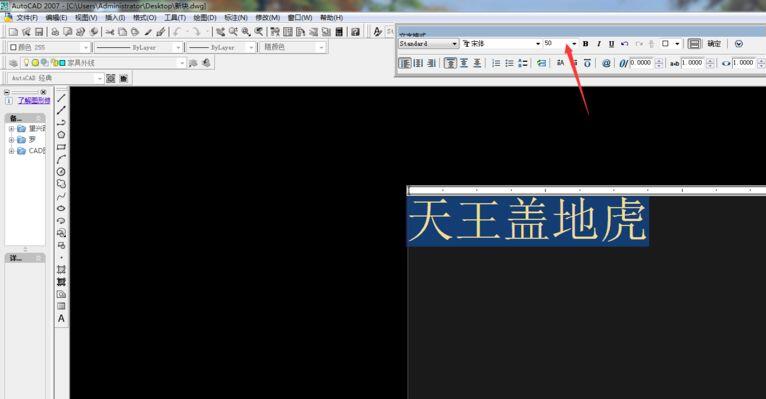766x399 pixels.
Task: Set right text alignment
Action: [x=431, y=63]
